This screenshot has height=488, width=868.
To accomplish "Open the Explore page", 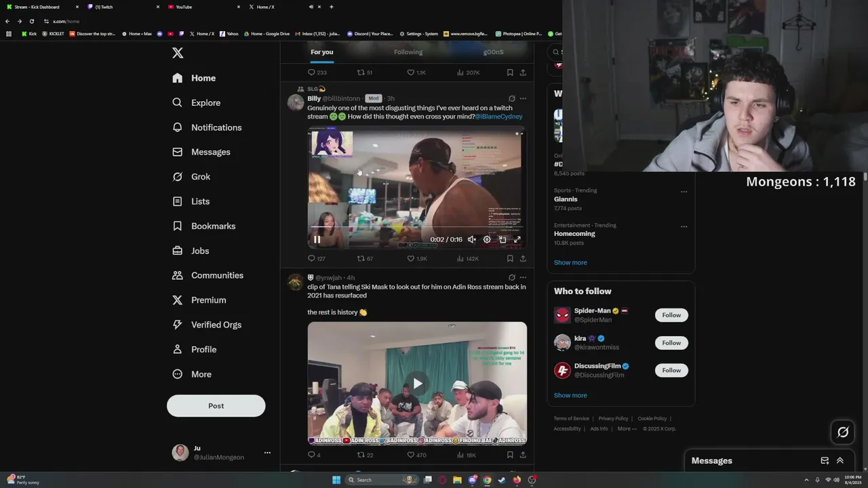I will click(197, 102).
